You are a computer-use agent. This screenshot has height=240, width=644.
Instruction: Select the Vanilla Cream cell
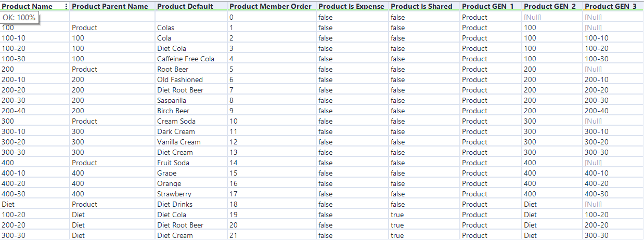178,142
